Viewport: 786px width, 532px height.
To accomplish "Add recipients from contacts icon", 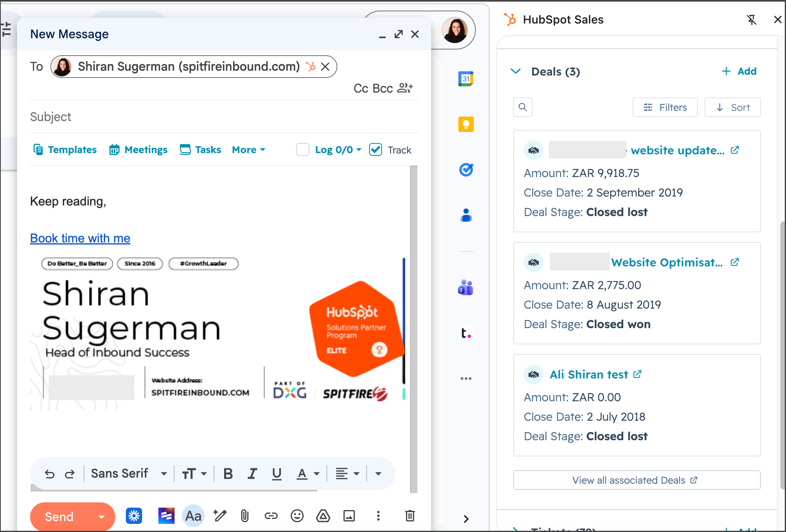I will click(x=405, y=88).
